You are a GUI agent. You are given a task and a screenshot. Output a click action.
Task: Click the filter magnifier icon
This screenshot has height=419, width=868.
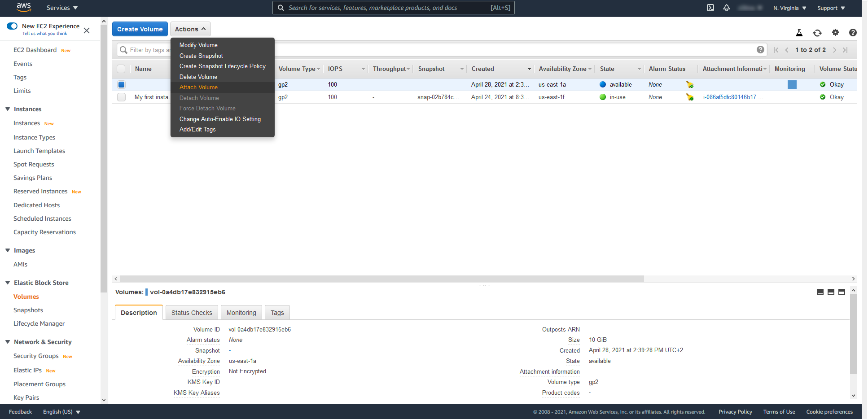tap(123, 50)
